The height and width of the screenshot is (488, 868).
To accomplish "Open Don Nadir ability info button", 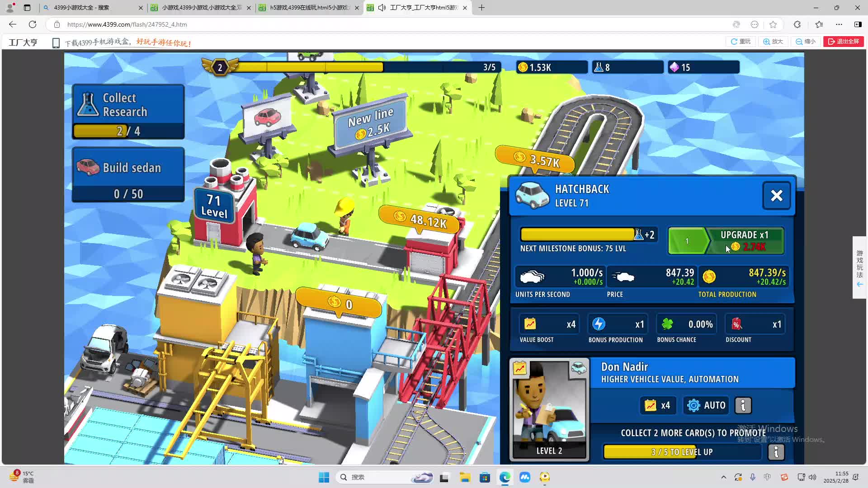I will (x=743, y=405).
